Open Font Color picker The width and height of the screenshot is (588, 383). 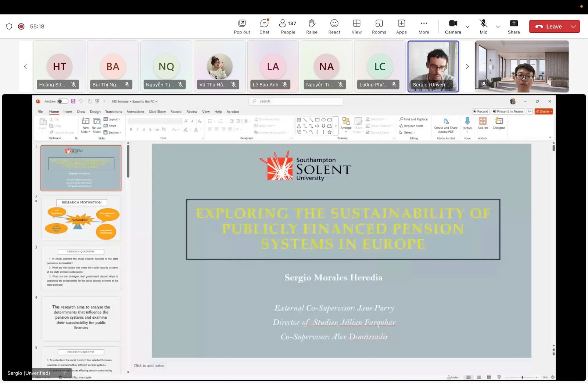pos(197,130)
